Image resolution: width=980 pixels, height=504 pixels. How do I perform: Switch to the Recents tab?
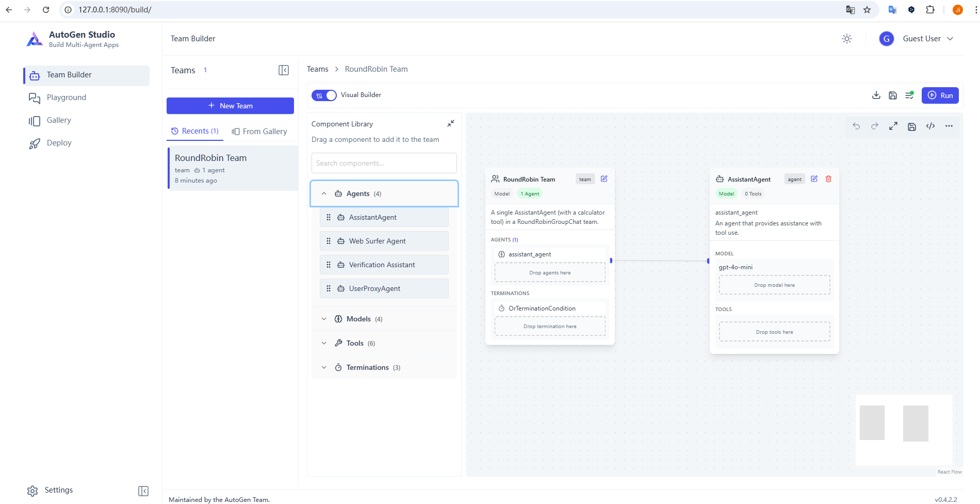[x=195, y=131]
